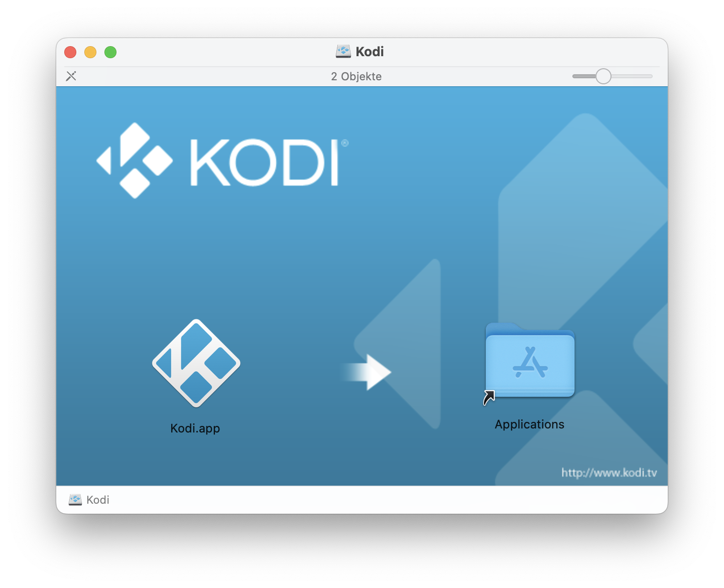Zoom the Kodi window with green button

click(x=110, y=52)
